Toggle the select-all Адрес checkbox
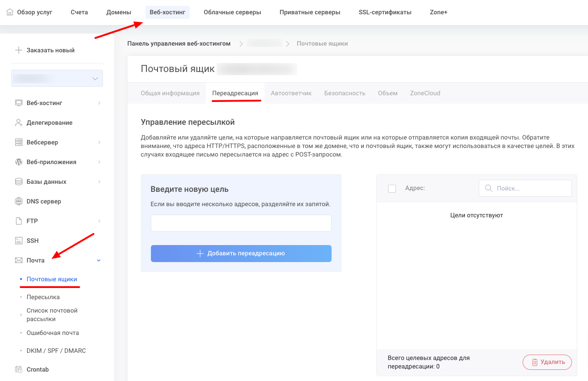The image size is (588, 381). (392, 189)
